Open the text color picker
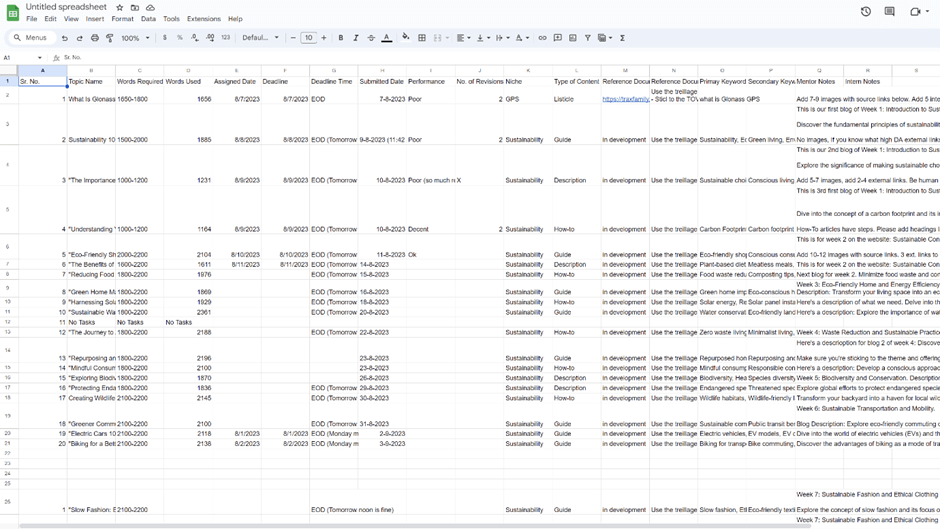940x529 pixels. [387, 38]
